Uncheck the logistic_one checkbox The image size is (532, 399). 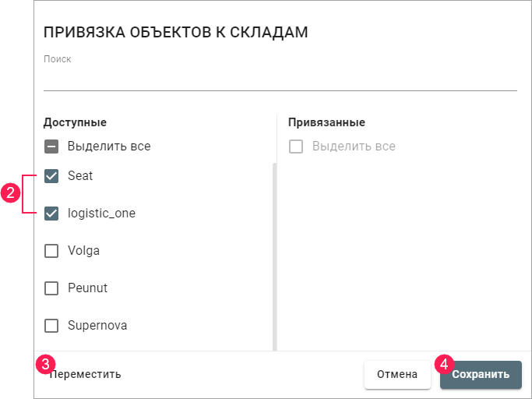pyautogui.click(x=51, y=214)
